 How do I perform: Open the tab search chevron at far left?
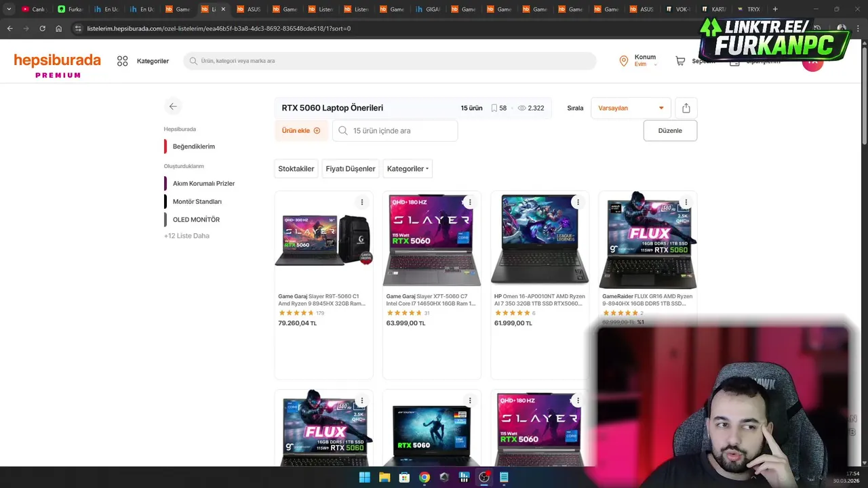coord(9,9)
